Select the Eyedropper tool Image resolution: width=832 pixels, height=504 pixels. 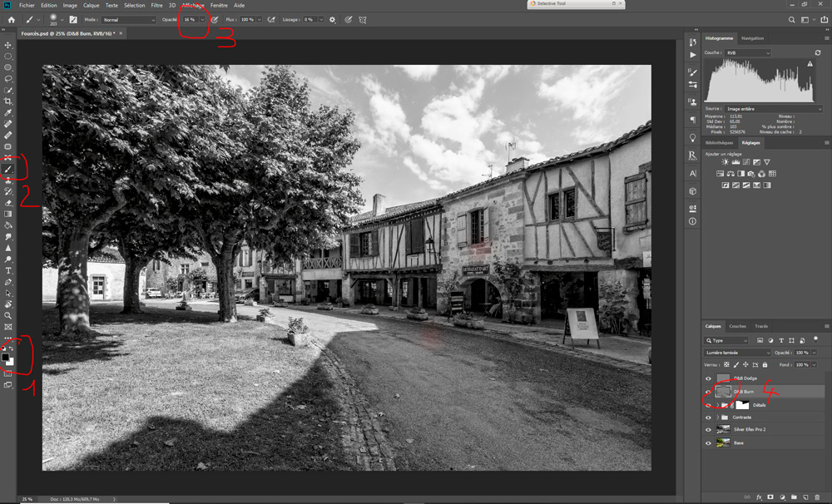pyautogui.click(x=8, y=112)
